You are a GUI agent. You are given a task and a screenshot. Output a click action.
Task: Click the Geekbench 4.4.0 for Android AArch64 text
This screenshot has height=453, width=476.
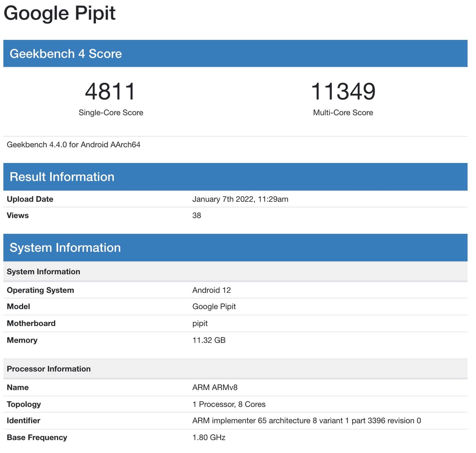(x=74, y=145)
